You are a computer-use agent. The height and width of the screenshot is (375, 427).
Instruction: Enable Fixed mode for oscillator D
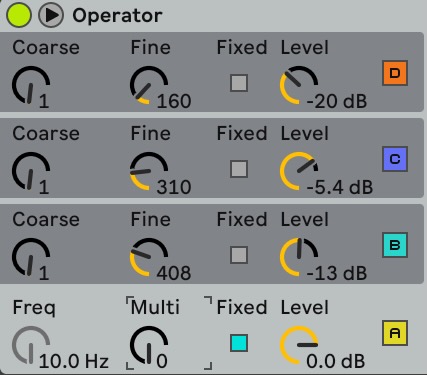239,83
